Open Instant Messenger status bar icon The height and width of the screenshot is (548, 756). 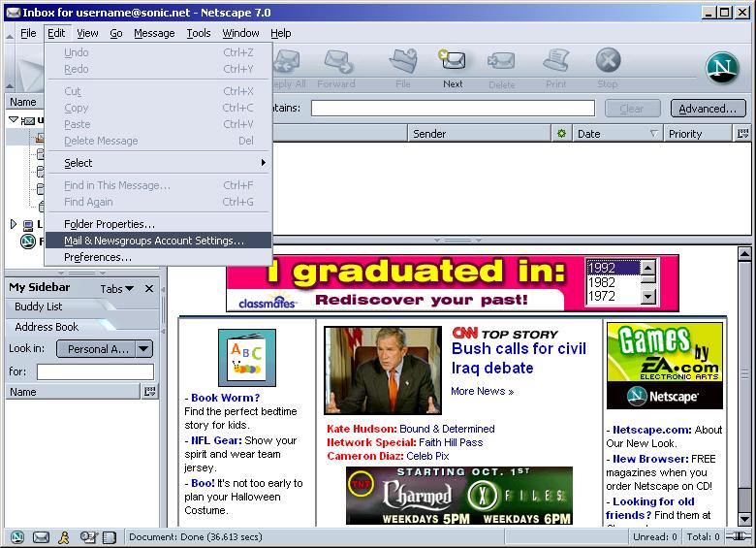(x=64, y=537)
